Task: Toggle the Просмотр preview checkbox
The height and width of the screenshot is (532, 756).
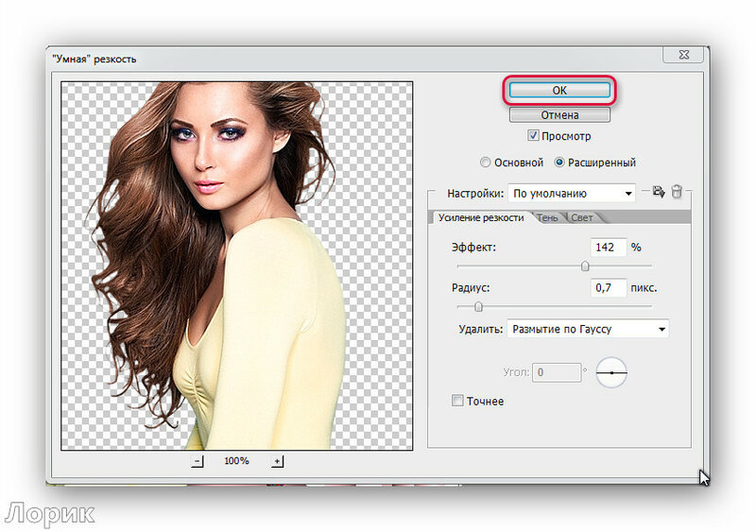Action: click(x=533, y=135)
